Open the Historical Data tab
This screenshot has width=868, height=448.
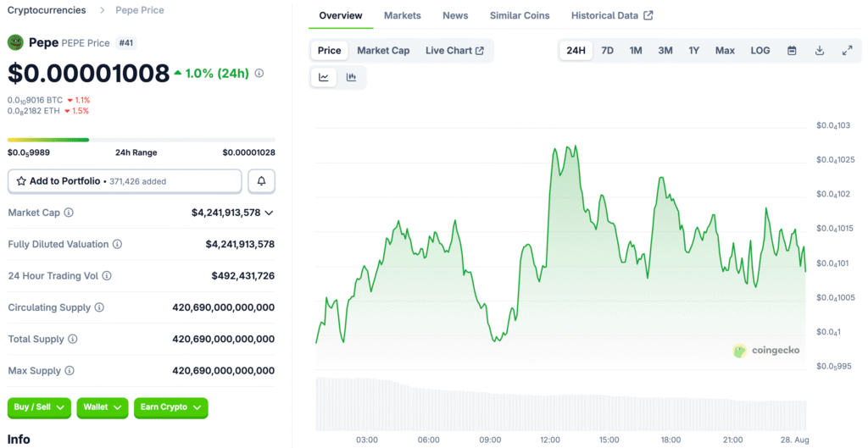click(612, 15)
